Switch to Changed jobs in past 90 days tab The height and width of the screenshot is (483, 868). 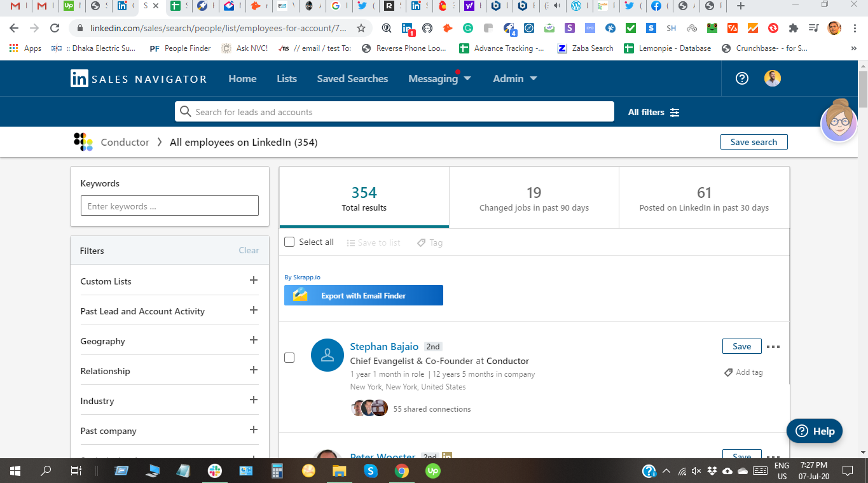534,198
